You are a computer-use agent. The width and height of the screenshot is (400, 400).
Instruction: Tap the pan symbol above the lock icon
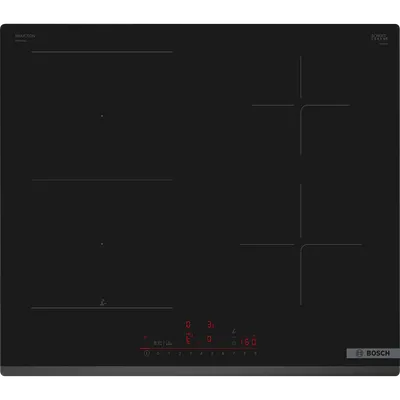point(234,331)
